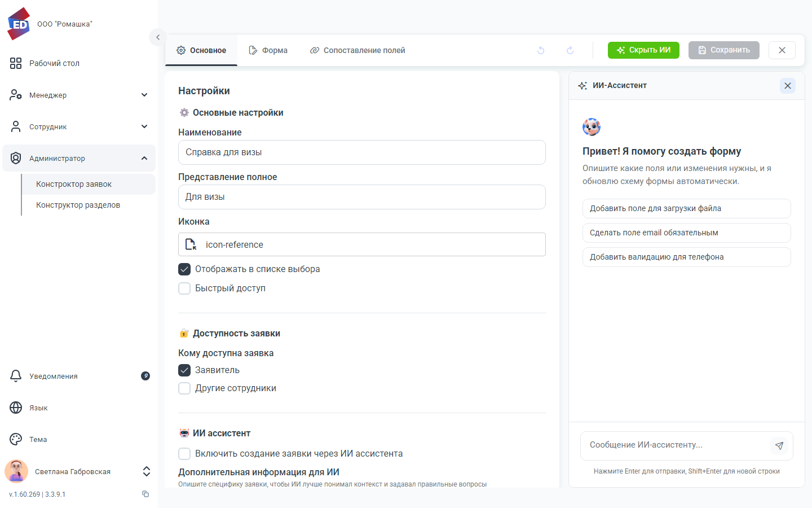The image size is (812, 508).
Task: Collapse the Администратор menu chevron
Action: pos(144,158)
